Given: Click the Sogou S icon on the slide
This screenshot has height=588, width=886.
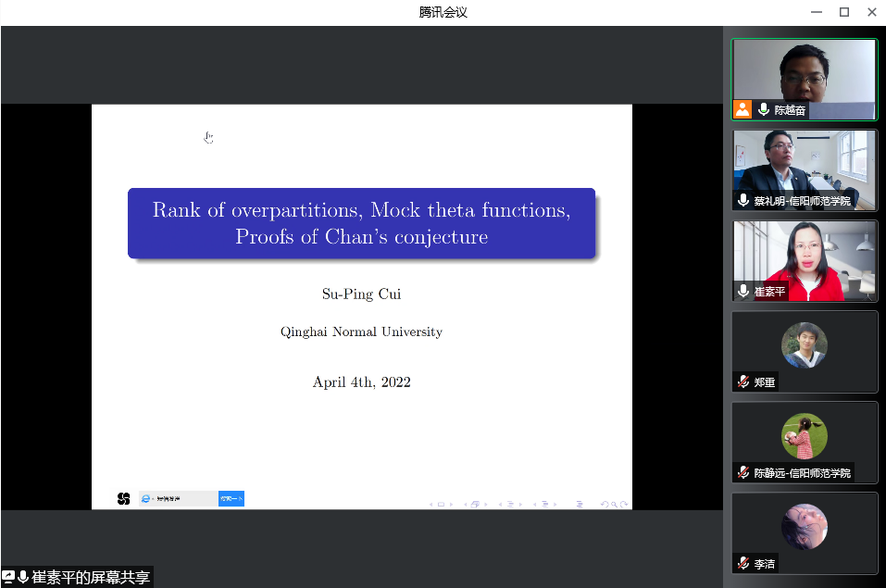Looking at the screenshot, I should click(124, 499).
